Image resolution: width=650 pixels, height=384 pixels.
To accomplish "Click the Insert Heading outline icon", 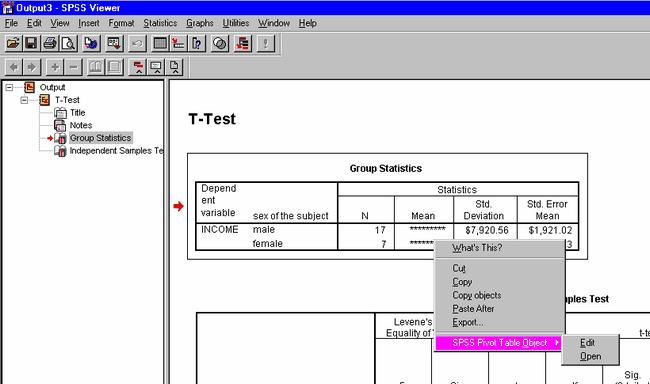I will tap(138, 67).
